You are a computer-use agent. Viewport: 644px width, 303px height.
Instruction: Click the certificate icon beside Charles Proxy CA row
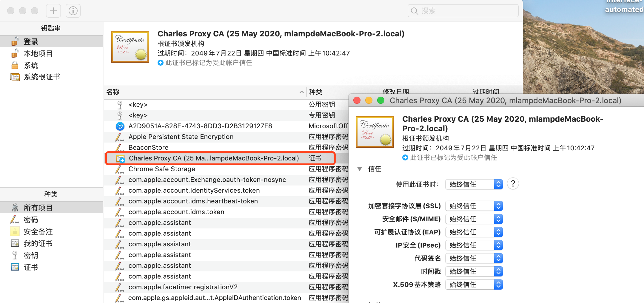120,158
